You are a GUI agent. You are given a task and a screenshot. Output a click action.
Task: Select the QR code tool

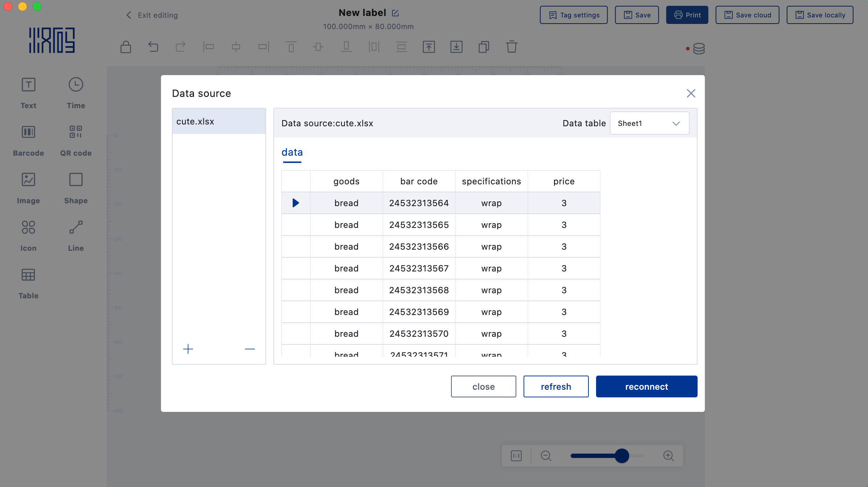76,140
